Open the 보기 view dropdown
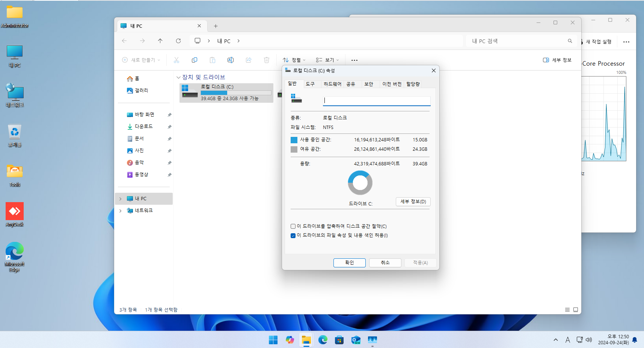The image size is (644, 348). click(x=327, y=60)
